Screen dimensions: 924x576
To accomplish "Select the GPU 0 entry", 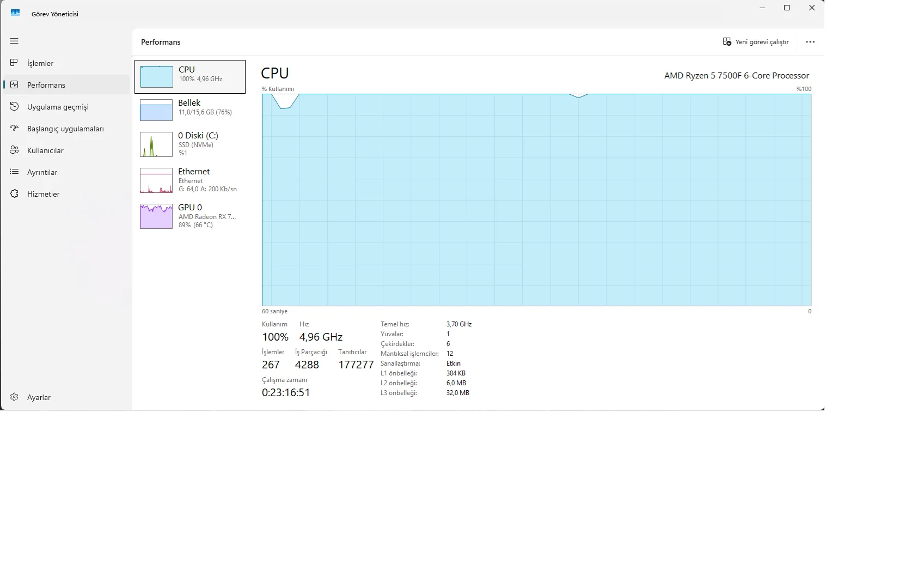I will [x=190, y=216].
